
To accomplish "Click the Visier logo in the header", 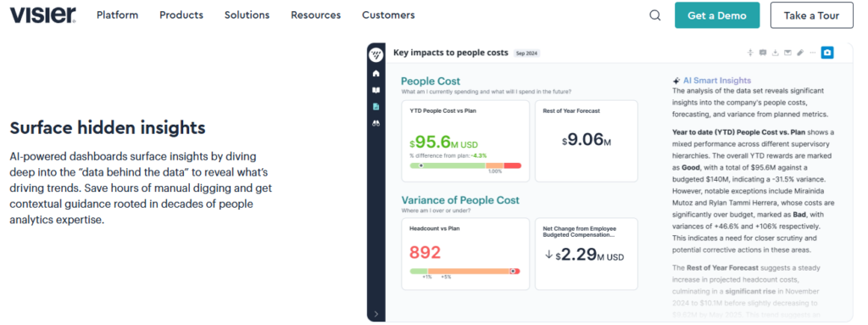I will (x=42, y=15).
